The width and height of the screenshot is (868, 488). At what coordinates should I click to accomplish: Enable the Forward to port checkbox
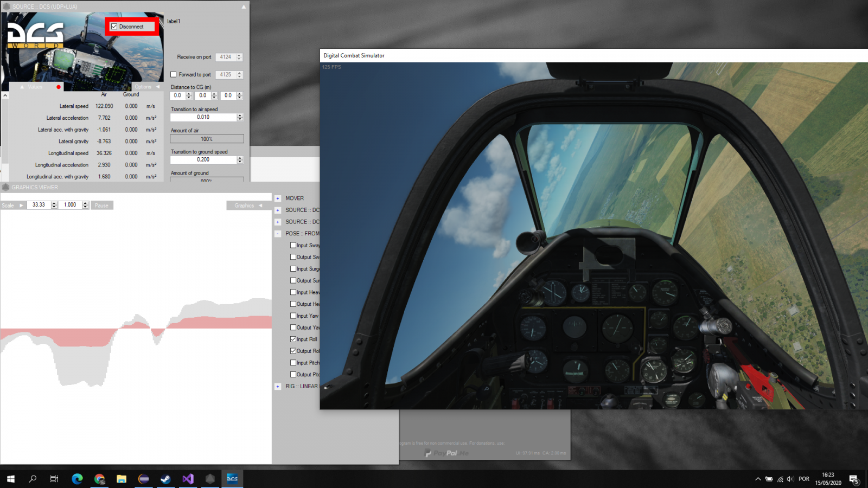click(174, 75)
